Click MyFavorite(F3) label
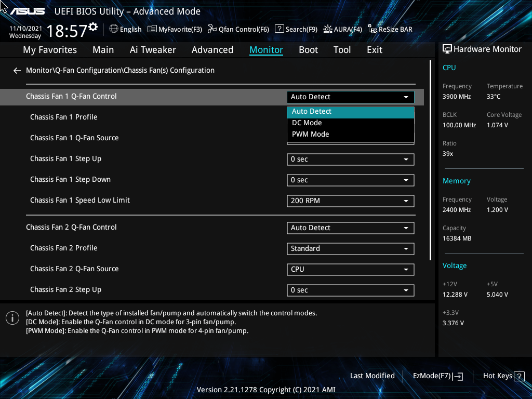The height and width of the screenshot is (399, 532). click(180, 30)
